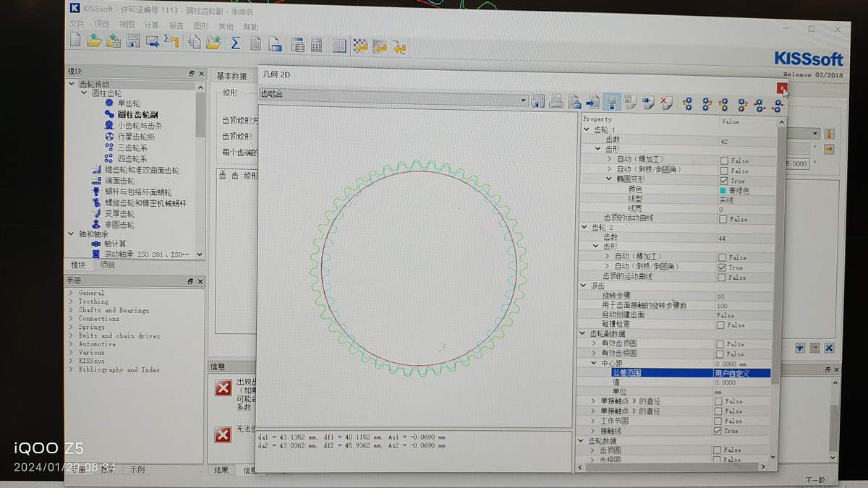This screenshot has width=868, height=488.
Task: Open the 齿啮合 graphic type dropdown
Action: tap(522, 100)
